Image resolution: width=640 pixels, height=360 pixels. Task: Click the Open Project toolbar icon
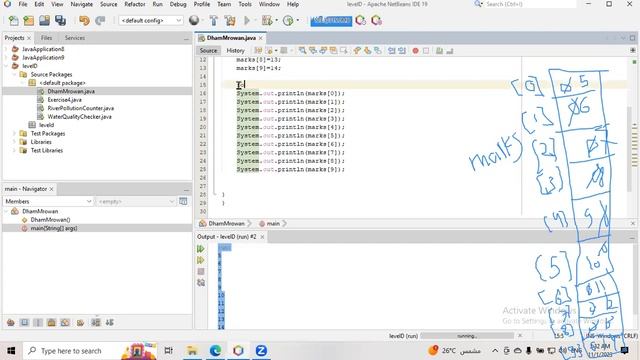point(44,20)
